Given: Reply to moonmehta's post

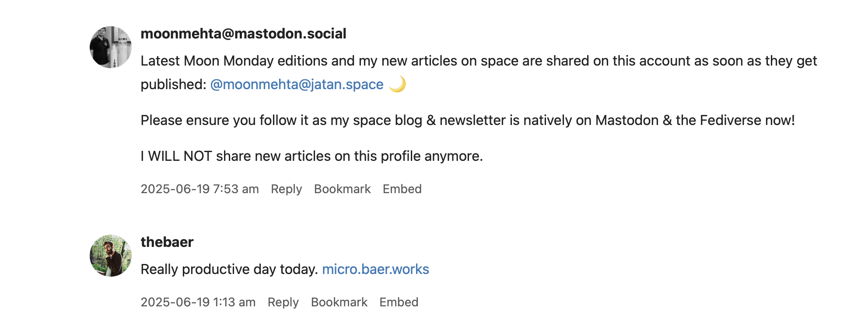Looking at the screenshot, I should click(x=286, y=189).
